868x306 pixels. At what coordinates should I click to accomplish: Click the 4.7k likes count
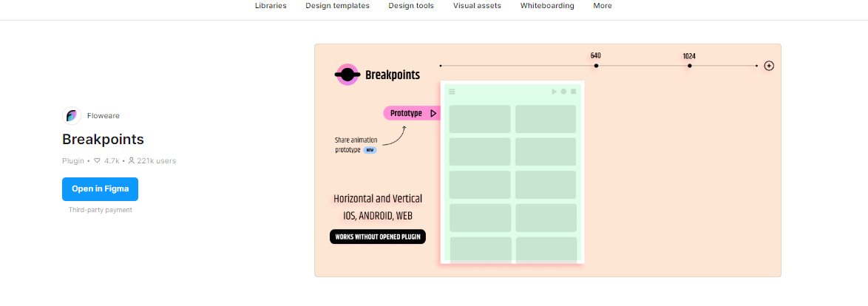pos(112,161)
